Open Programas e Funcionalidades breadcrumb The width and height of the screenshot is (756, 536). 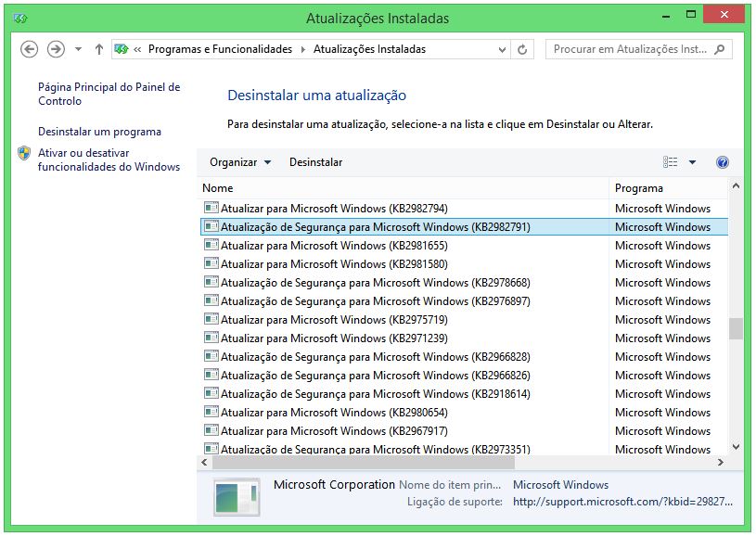(x=220, y=49)
